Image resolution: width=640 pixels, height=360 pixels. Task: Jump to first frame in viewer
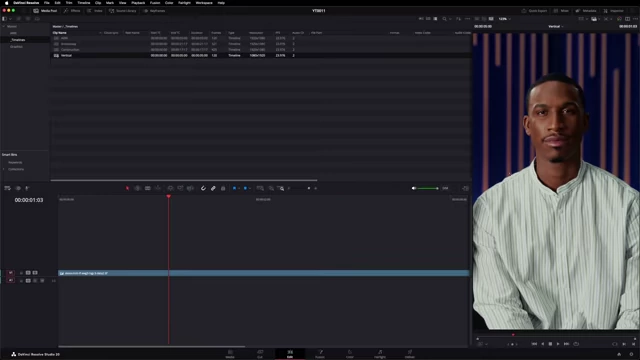point(534,344)
